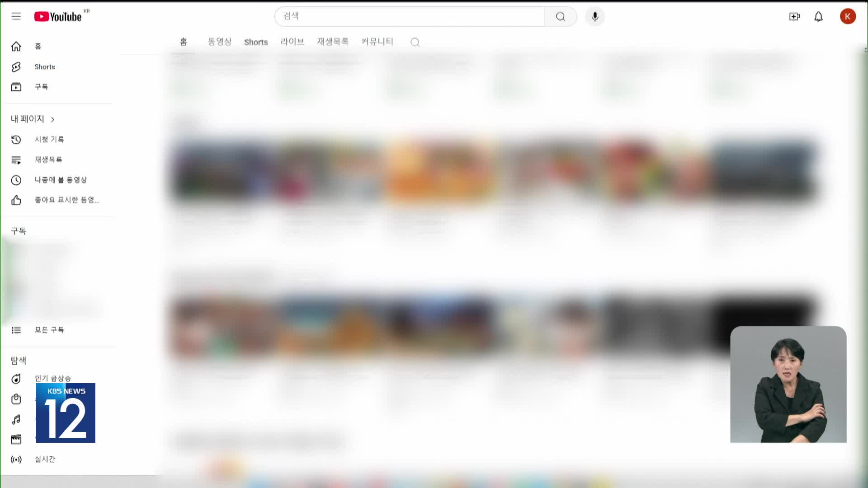Screen dimensions: 868x488
Task: Click the mini player news video
Action: (x=788, y=384)
